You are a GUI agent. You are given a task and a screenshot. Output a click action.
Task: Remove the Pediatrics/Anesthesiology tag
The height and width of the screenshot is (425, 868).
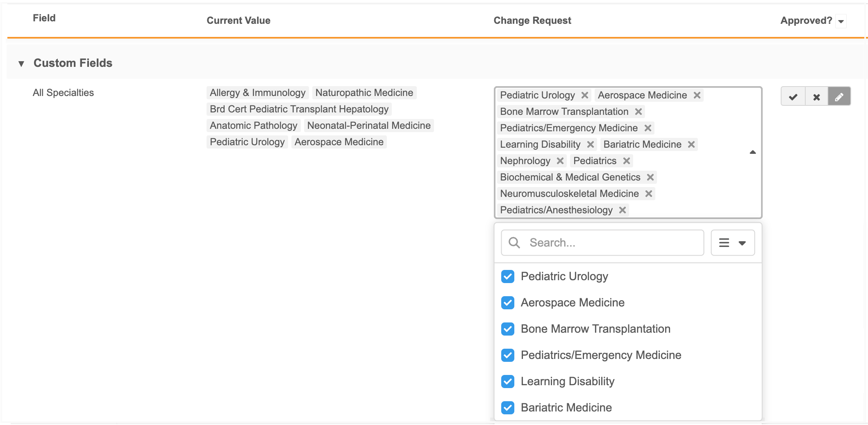coord(622,210)
